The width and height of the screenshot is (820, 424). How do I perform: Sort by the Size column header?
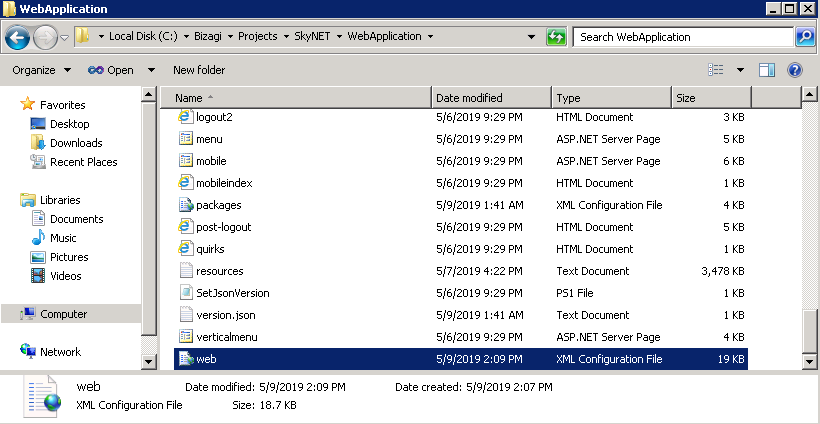711,98
